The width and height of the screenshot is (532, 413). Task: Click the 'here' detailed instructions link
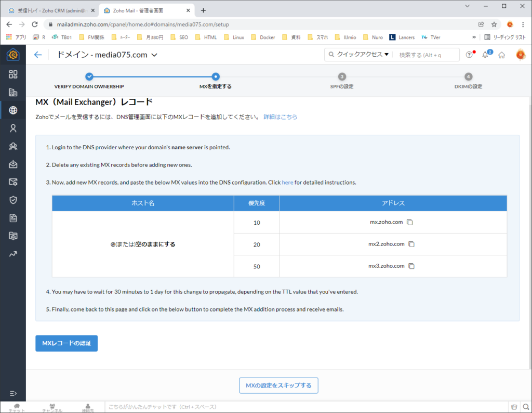pos(287,183)
